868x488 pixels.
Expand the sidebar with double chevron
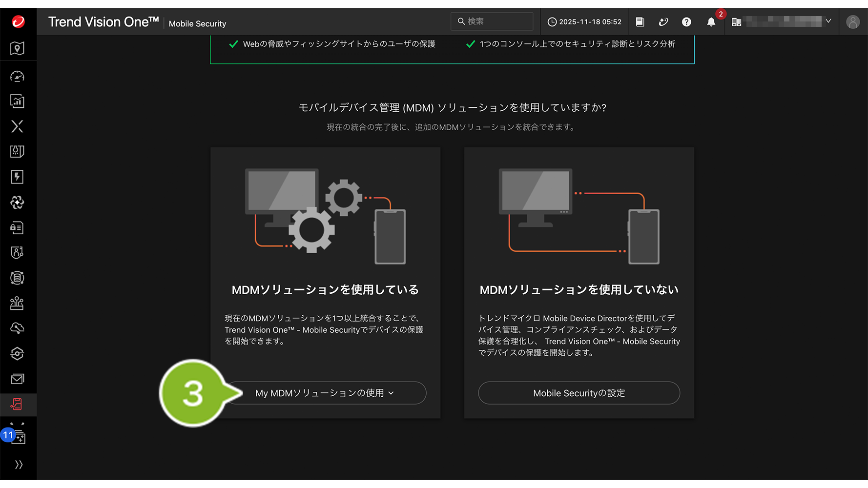pyautogui.click(x=19, y=464)
